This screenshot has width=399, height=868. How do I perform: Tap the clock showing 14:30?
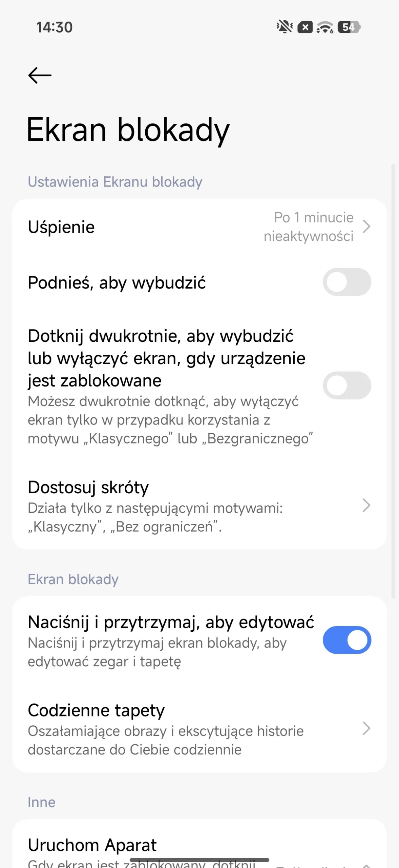(55, 27)
